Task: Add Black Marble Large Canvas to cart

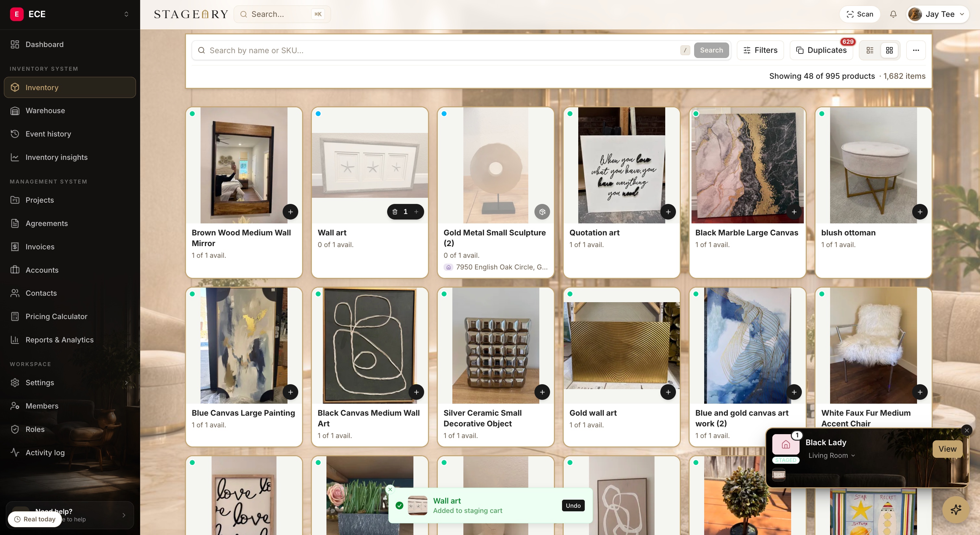Action: (x=794, y=212)
